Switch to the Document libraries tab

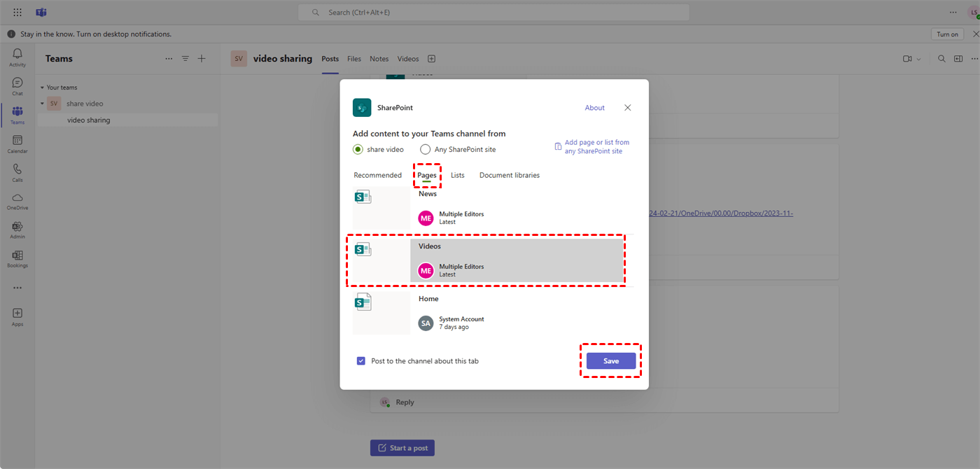point(510,175)
